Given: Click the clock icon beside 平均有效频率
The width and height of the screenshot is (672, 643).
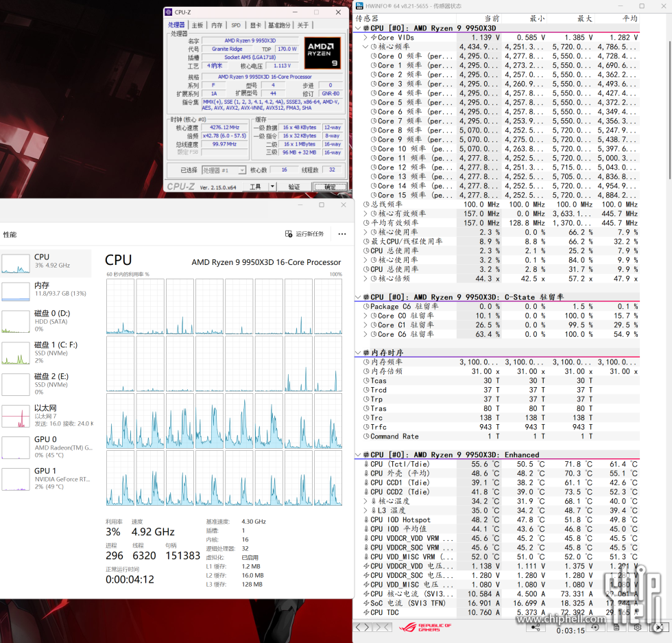Looking at the screenshot, I should coord(366,222).
